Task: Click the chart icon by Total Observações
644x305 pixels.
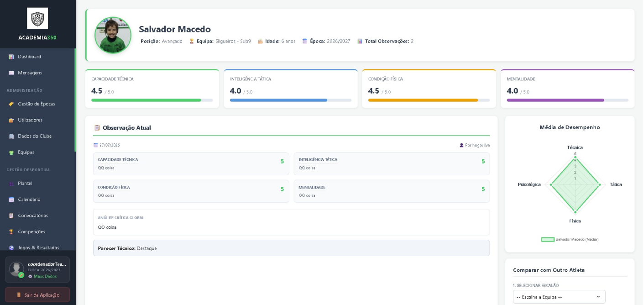Action: (360, 41)
